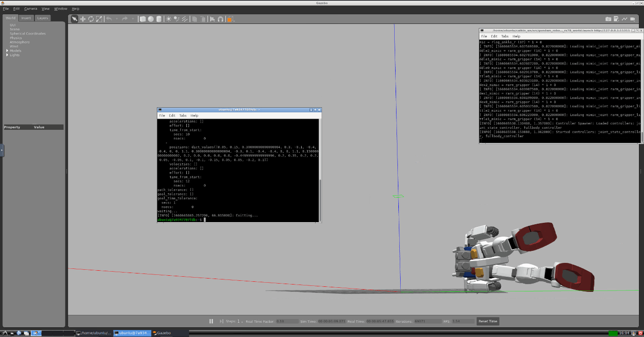Screen dimensions: 644x337
Task: Open the Gazebo File menu
Action: click(x=6, y=8)
